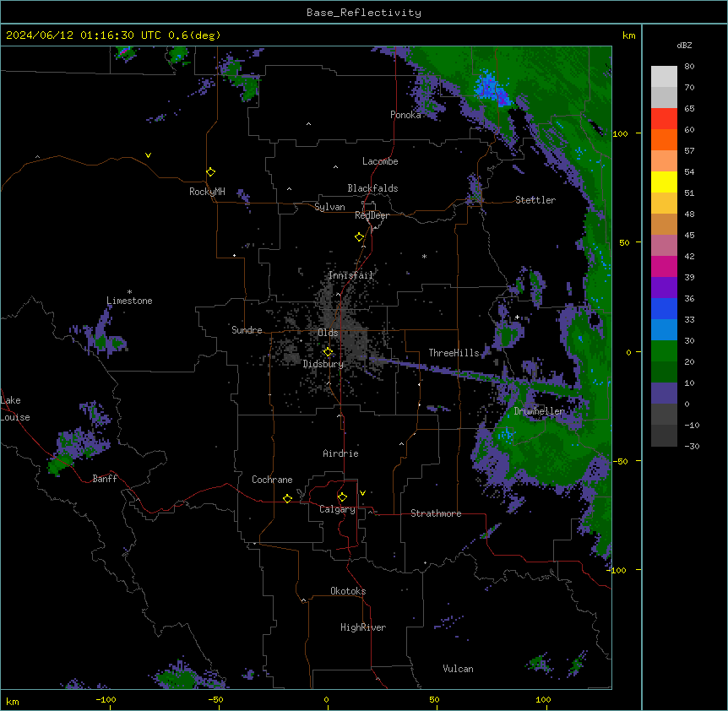Select the Lacombe map label

pos(380,161)
